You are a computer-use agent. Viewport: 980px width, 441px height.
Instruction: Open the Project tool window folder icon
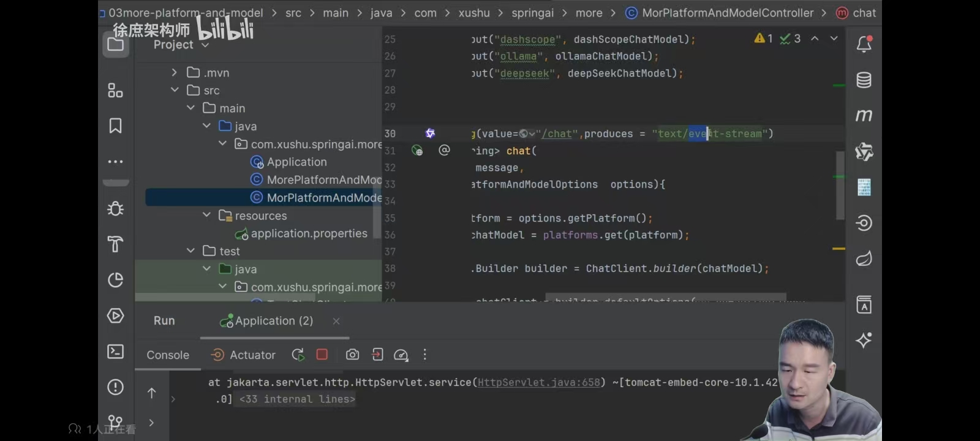pos(115,44)
